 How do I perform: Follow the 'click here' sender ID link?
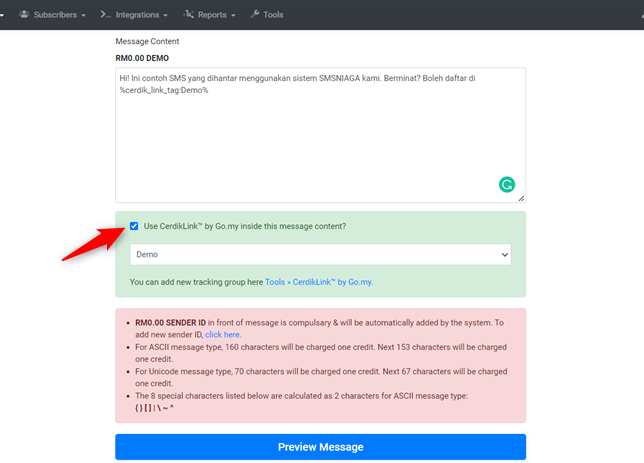[222, 334]
